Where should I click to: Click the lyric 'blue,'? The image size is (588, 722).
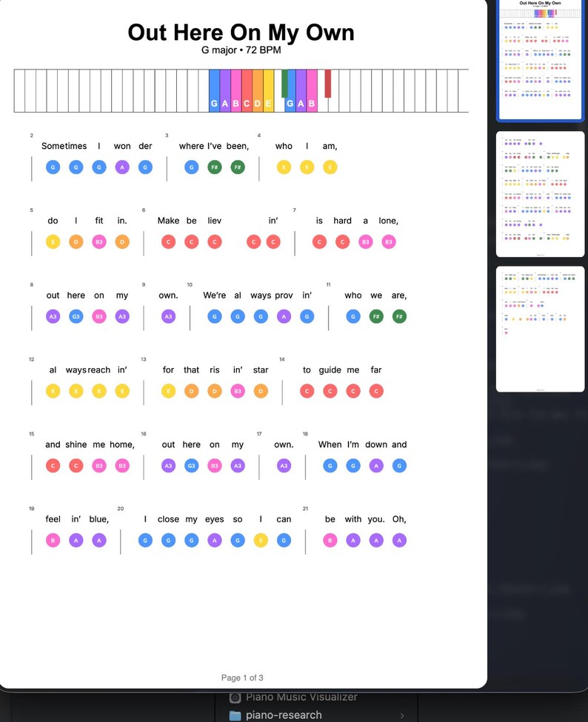pos(99,519)
